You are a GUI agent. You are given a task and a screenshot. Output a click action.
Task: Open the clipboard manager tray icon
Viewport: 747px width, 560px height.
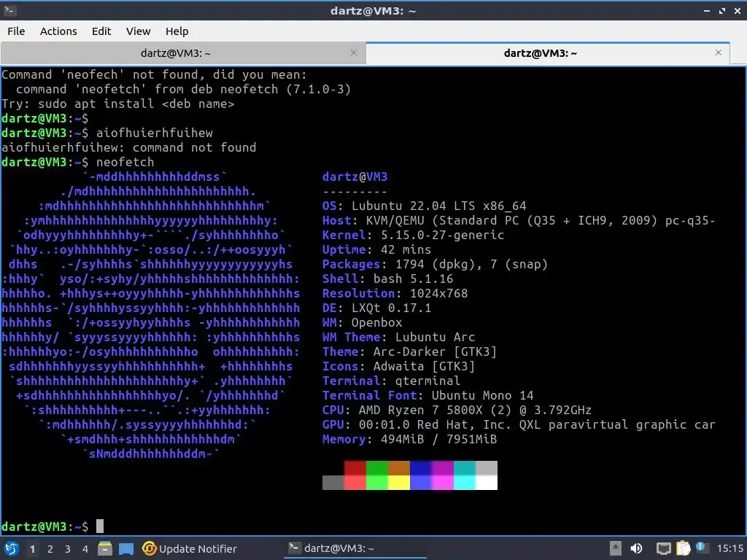pyautogui.click(x=683, y=548)
